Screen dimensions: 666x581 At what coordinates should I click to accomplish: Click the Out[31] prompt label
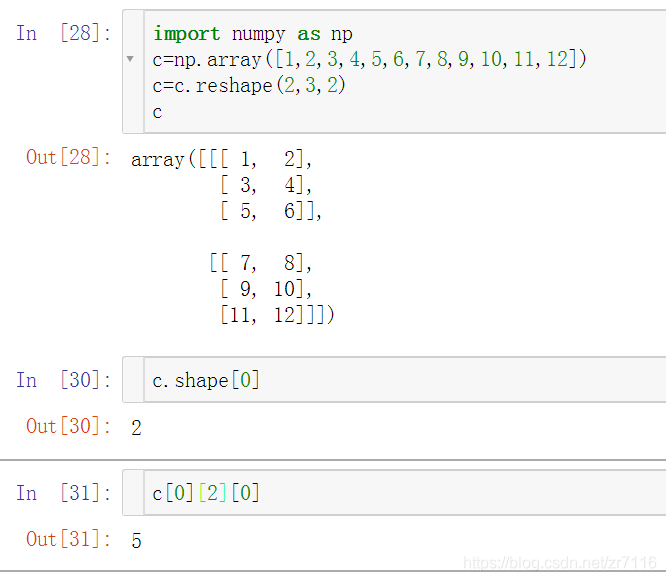point(69,539)
